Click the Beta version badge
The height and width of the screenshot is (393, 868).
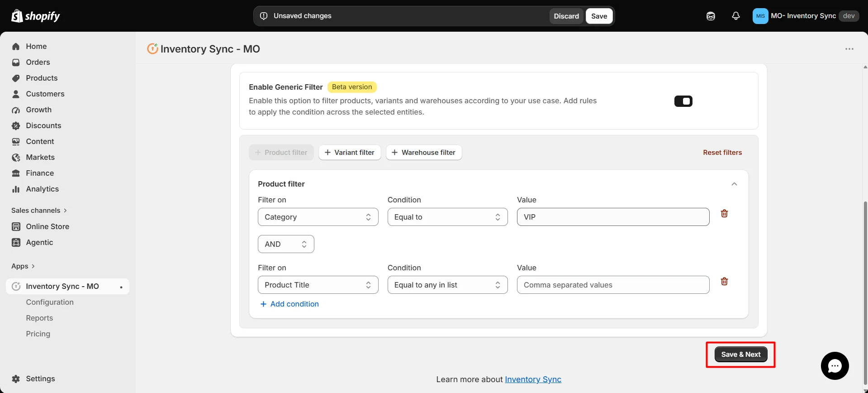point(352,87)
